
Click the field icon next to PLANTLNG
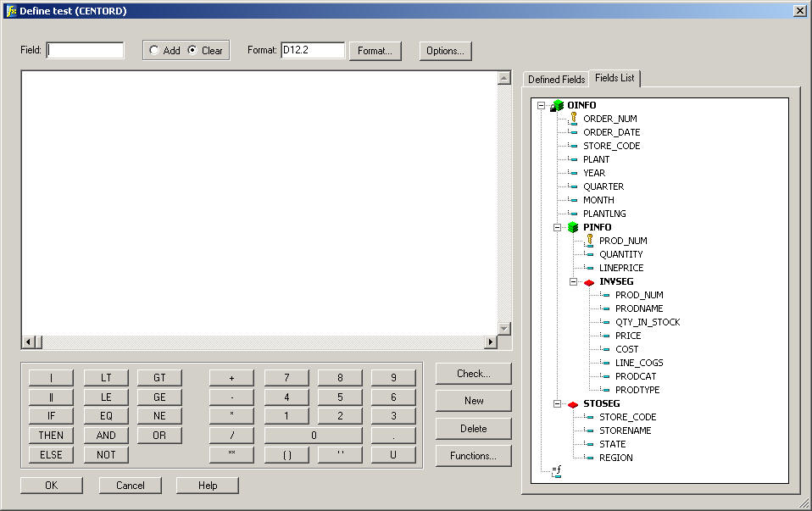click(573, 214)
